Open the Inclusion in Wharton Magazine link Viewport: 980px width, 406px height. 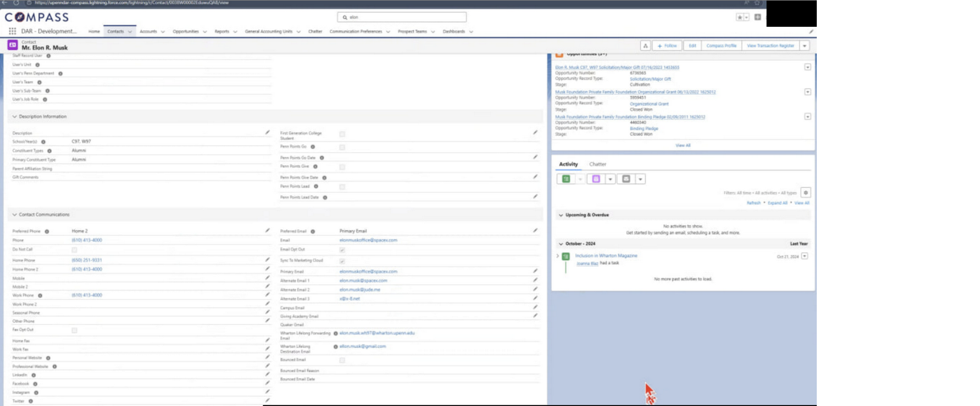[606, 256]
